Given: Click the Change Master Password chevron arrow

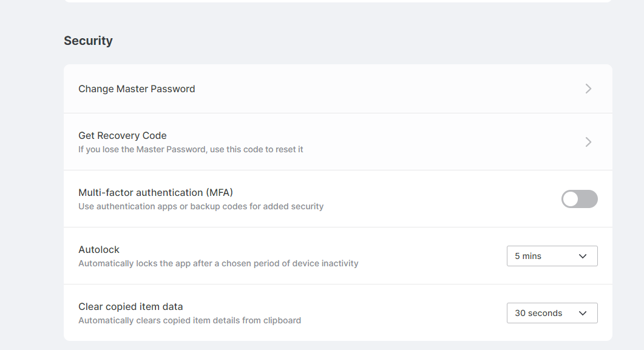Looking at the screenshot, I should 588,89.
